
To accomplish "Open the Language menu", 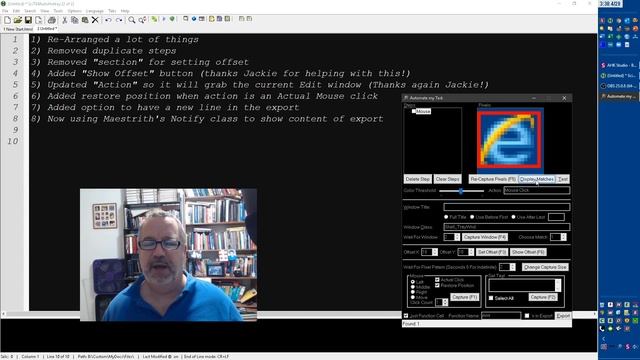I will 94,11.
